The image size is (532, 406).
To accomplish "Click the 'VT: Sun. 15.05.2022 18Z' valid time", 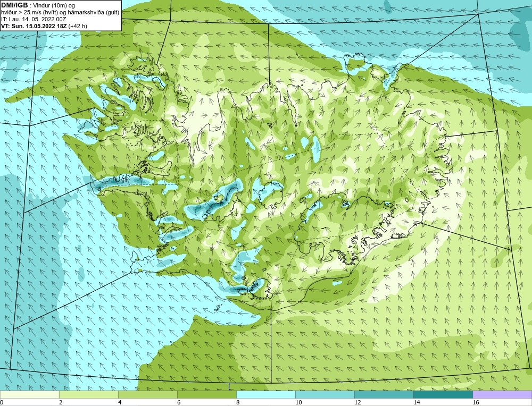I will (34, 26).
